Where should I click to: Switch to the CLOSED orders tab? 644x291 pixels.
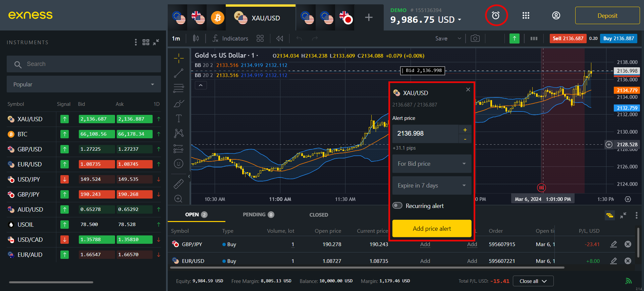pos(319,215)
